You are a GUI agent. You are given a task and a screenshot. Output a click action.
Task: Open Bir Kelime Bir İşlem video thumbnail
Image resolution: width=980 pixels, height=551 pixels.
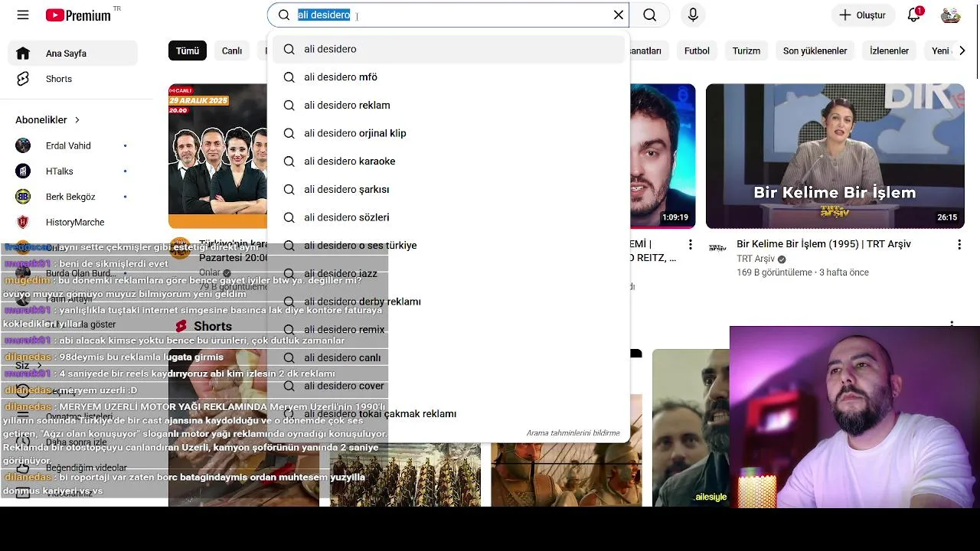835,156
